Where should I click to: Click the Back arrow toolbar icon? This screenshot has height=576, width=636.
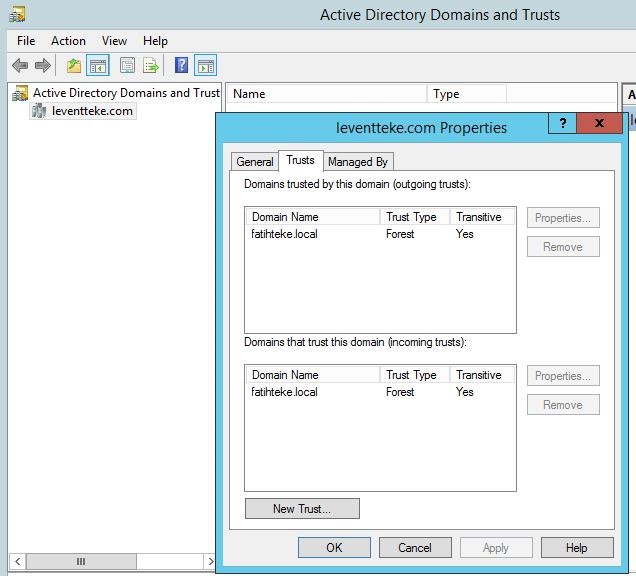[x=20, y=65]
